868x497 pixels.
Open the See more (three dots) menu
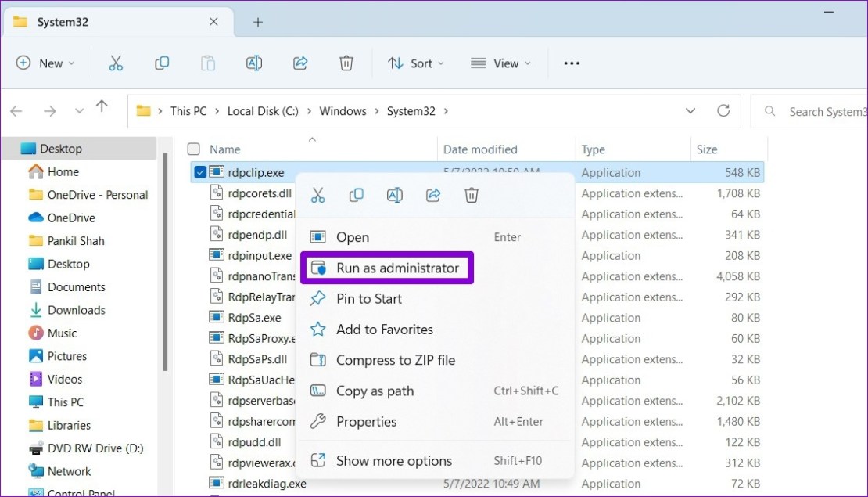click(x=572, y=63)
